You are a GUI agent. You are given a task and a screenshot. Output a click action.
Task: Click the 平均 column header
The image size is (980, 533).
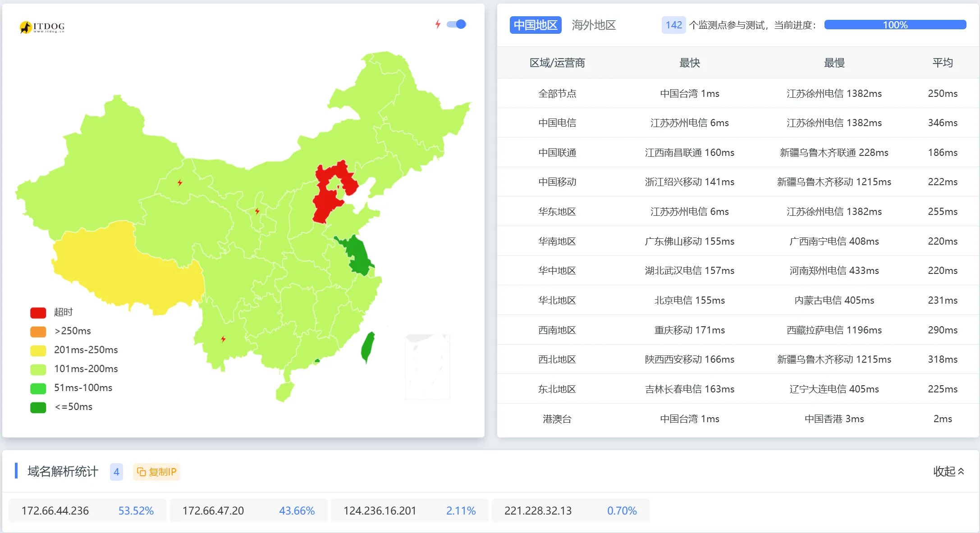point(942,63)
